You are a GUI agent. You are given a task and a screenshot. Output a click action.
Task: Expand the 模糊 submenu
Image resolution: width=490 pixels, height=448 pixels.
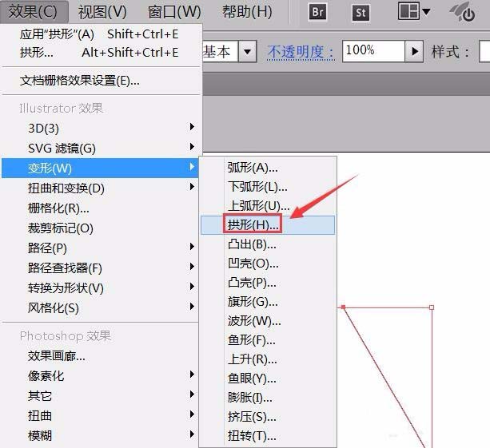(x=101, y=435)
